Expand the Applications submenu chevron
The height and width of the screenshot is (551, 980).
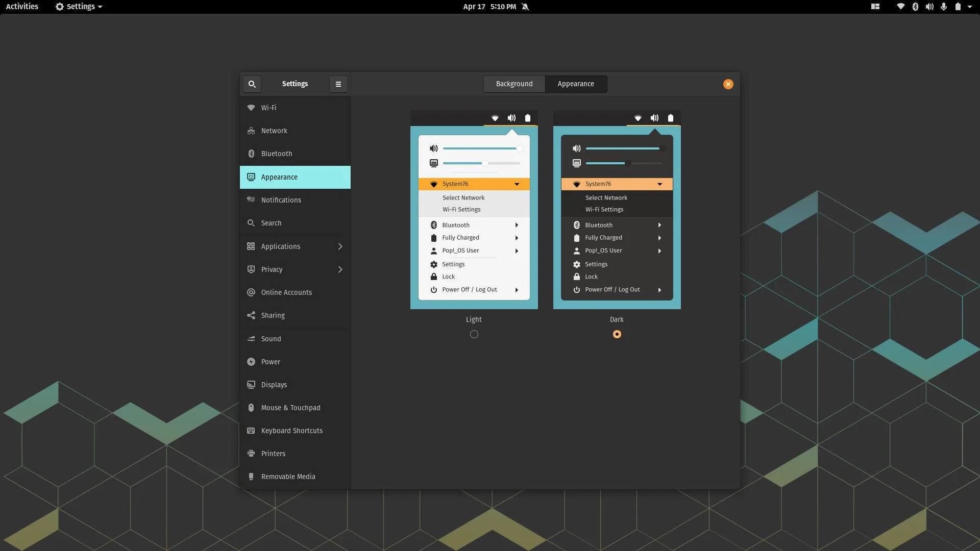pyautogui.click(x=340, y=246)
